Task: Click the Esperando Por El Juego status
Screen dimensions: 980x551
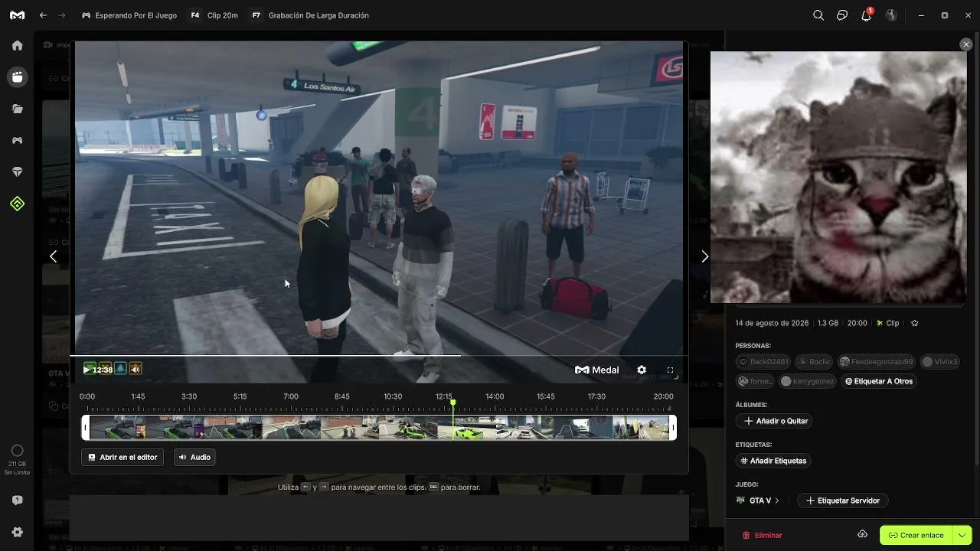Action: point(129,15)
